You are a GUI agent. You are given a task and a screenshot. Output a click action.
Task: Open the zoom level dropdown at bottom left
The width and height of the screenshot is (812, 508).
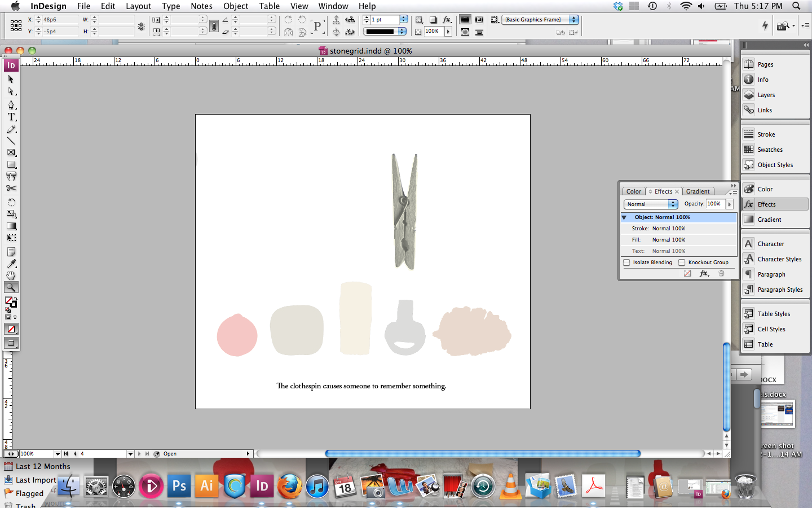58,454
